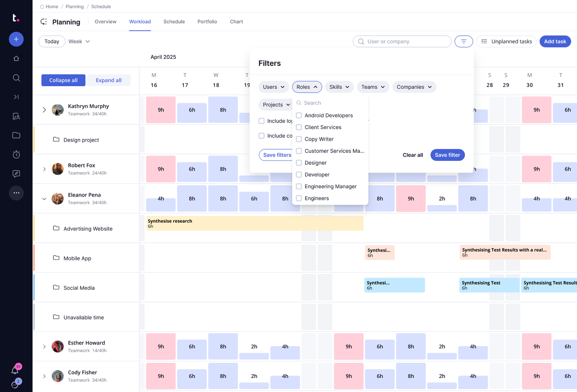Check the Android Developers role checkbox
This screenshot has width=577, height=392.
pos(299,115)
